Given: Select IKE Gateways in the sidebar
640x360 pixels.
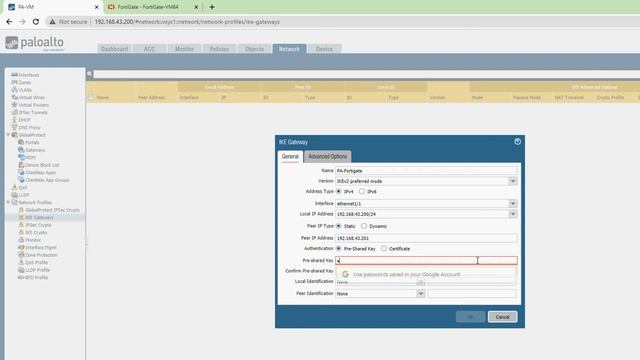Looking at the screenshot, I should point(39,218).
